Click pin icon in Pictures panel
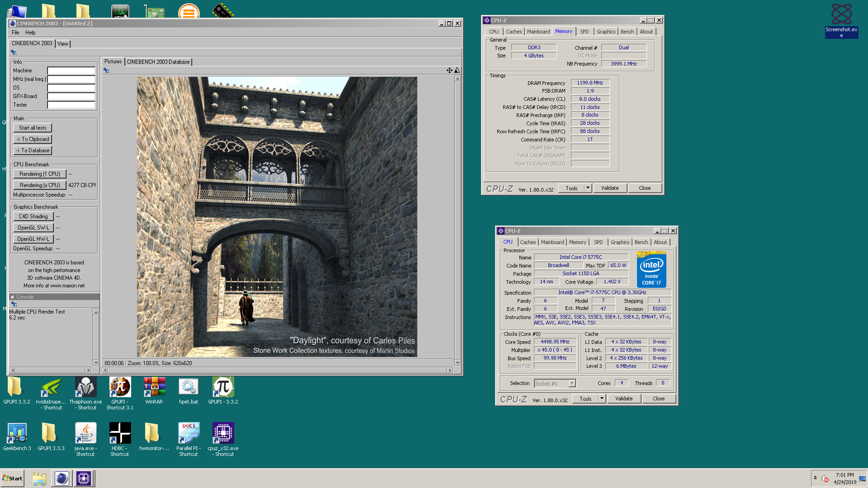868x488 pixels. (106, 70)
